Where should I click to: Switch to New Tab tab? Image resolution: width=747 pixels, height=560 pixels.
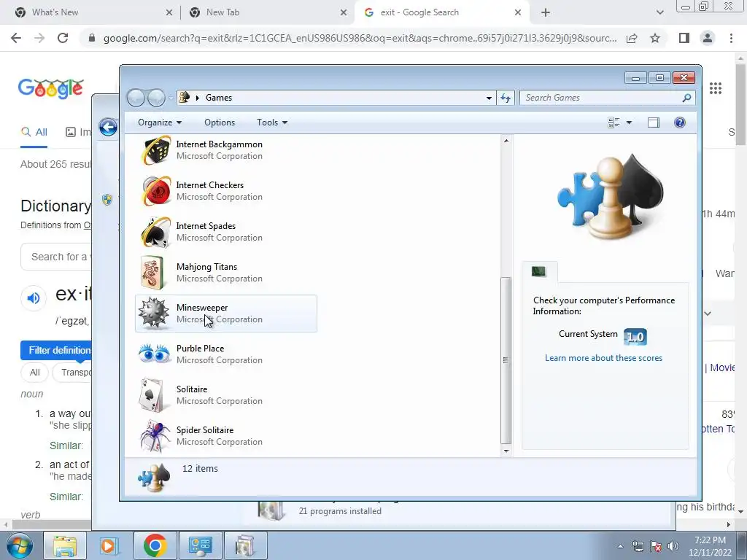267,12
